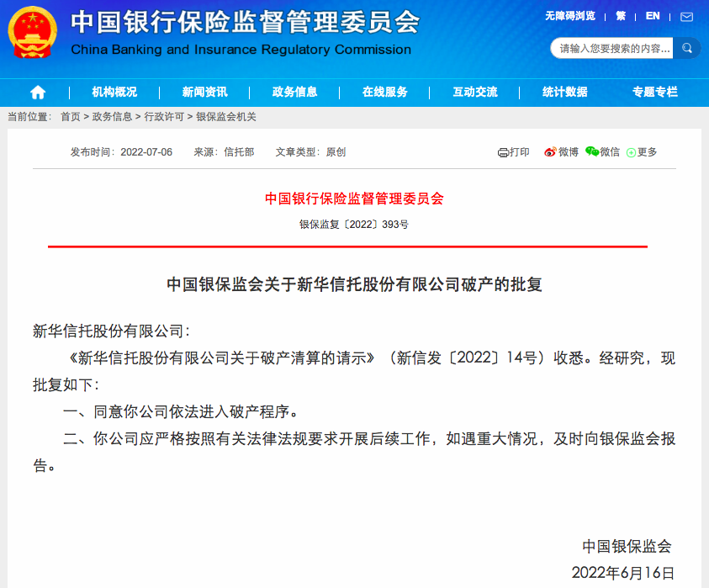Open the 专题专栏 menu
Screen dimensions: 709x588
[654, 93]
